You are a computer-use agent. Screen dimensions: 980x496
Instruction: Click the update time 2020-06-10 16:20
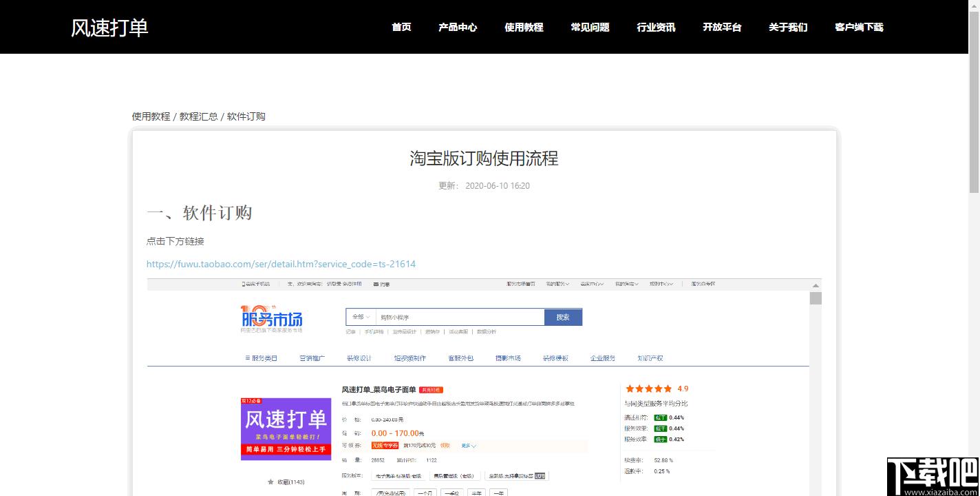pos(498,185)
